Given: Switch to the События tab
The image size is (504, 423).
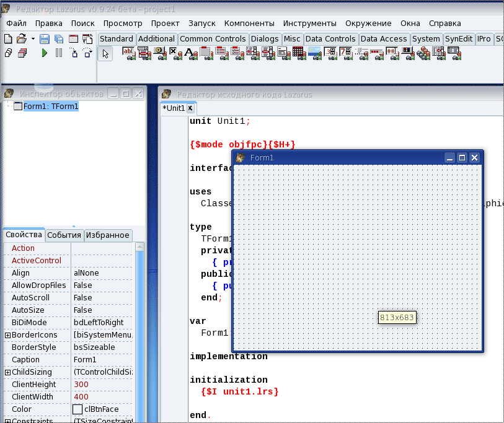Looking at the screenshot, I should [x=64, y=235].
